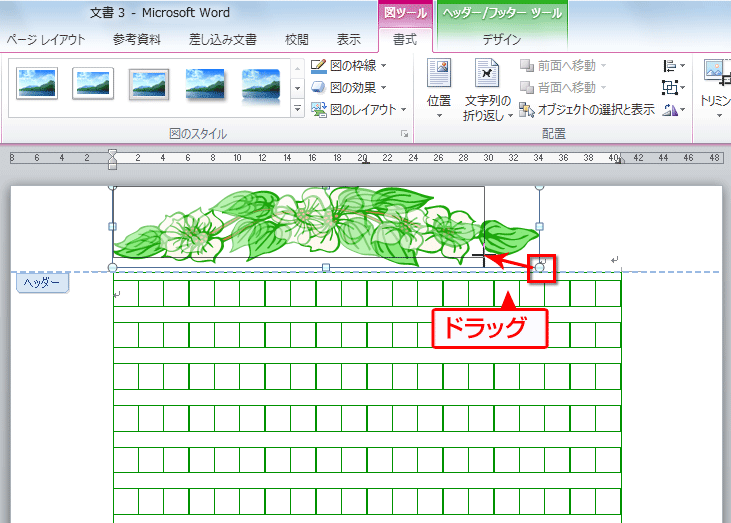Click the bottom-left corner handle of image
Viewport: 731px width, 523px height.
(x=112, y=267)
